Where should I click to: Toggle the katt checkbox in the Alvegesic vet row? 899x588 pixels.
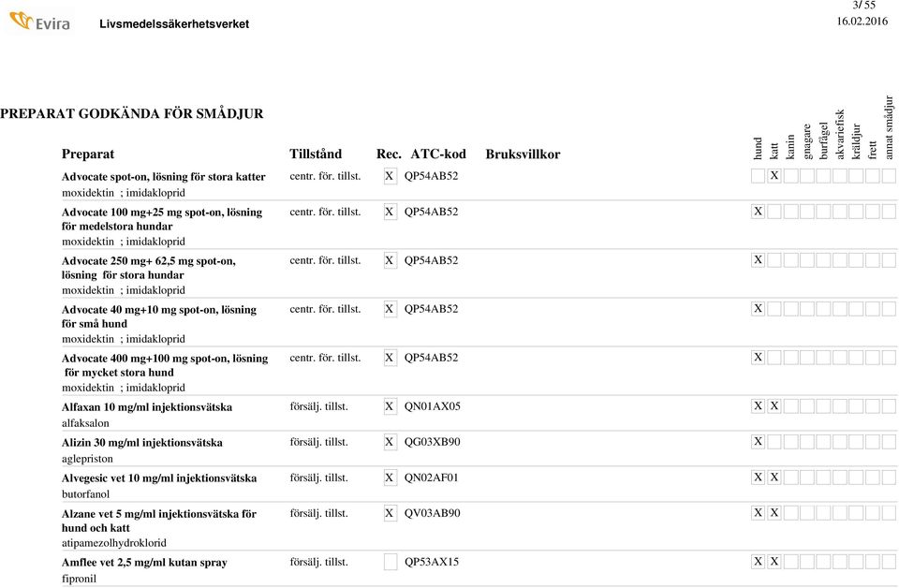(774, 478)
